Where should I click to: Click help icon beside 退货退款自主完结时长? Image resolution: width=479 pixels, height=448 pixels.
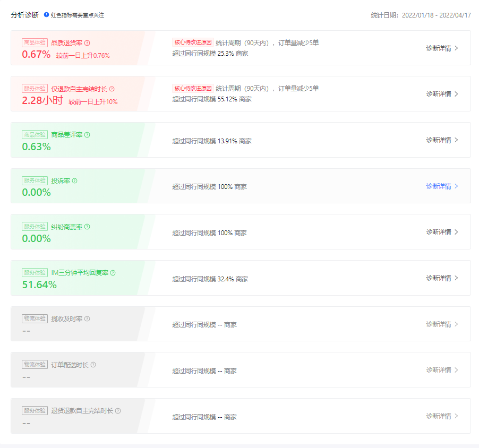point(118,411)
